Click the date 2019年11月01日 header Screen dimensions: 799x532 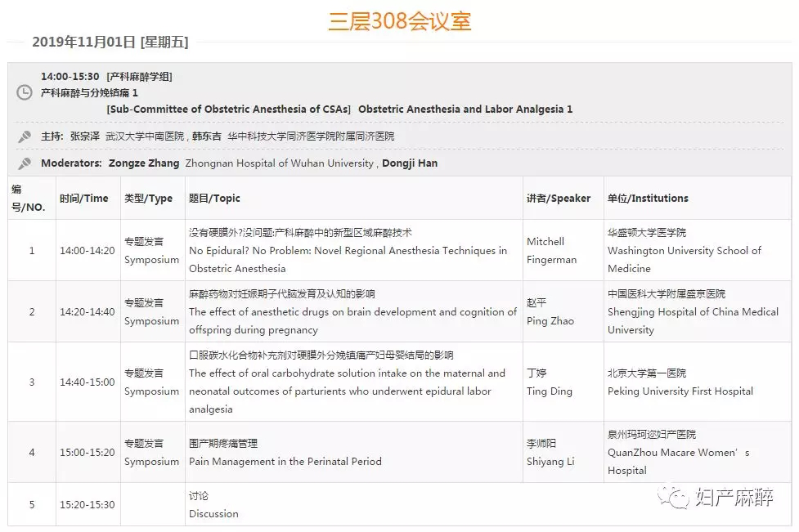[110, 42]
